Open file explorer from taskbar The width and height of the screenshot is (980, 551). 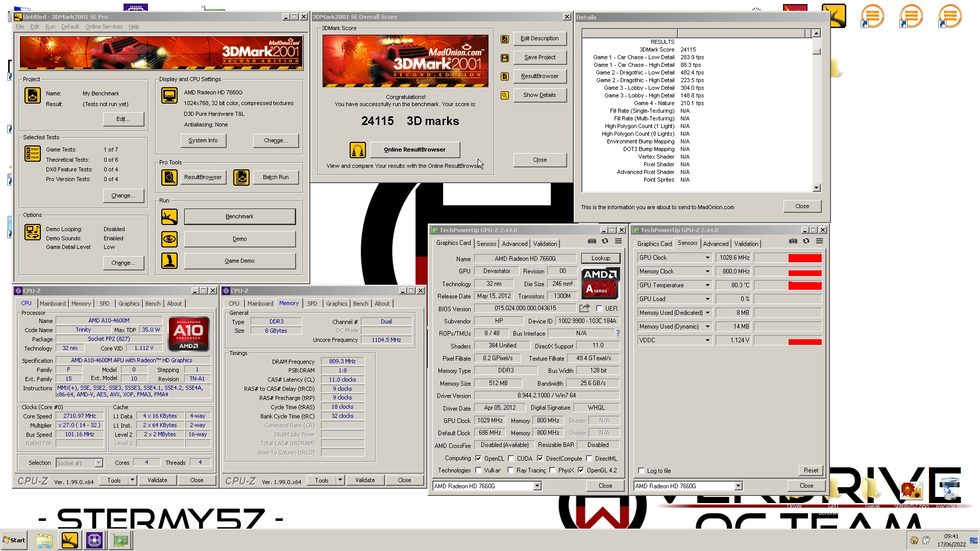44,540
